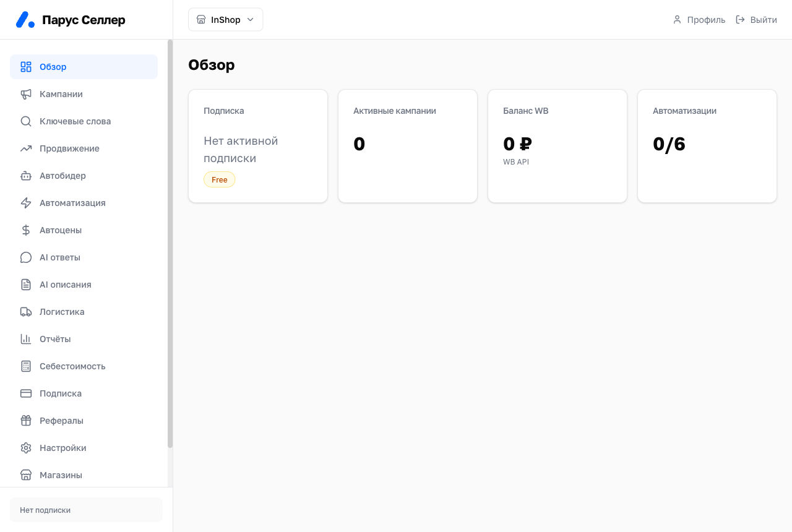Click the Автоматизация lightning bolt icon
This screenshot has height=532, width=792.
26,203
